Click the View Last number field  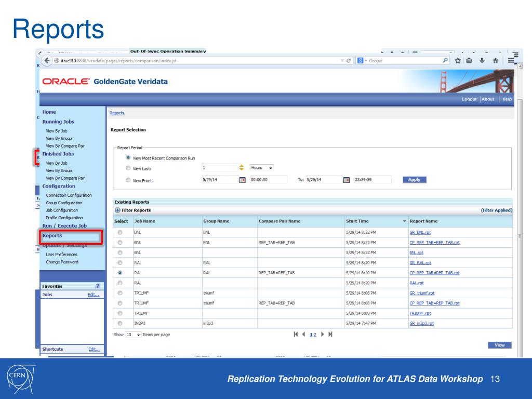pos(220,168)
